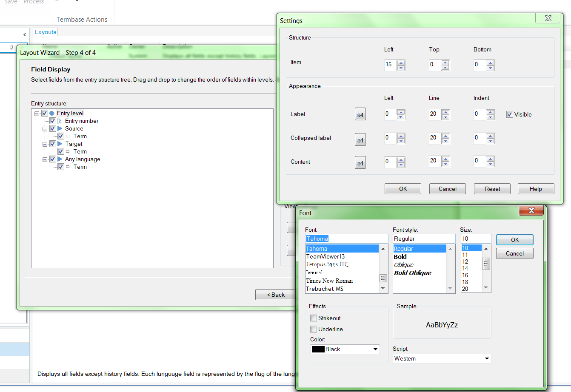The width and height of the screenshot is (571, 392).
Task: Click the Entry number sigma icon
Action: point(60,121)
